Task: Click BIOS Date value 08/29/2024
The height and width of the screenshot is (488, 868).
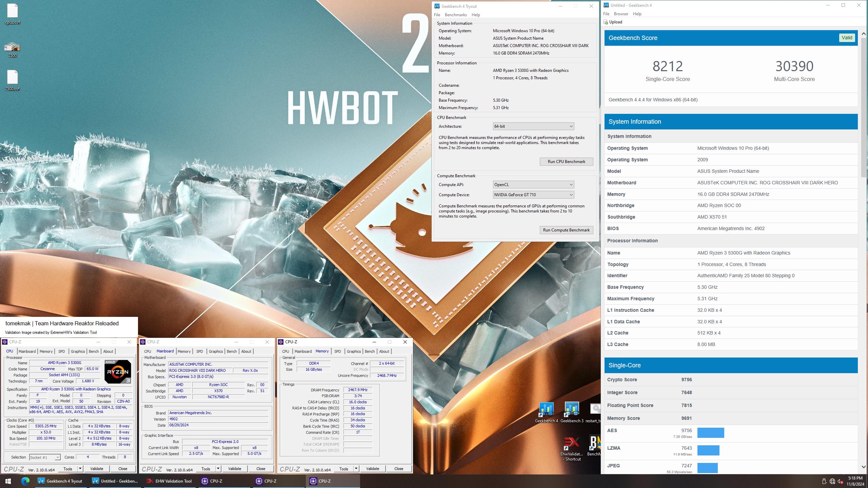Action: [x=218, y=425]
